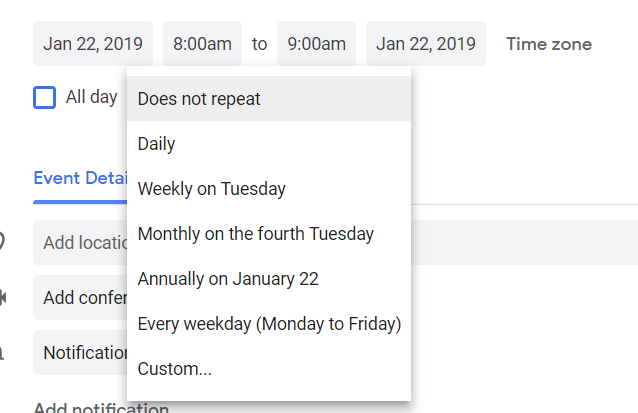The width and height of the screenshot is (638, 413).
Task: Open the 9:00am end time dropdown
Action: click(316, 44)
